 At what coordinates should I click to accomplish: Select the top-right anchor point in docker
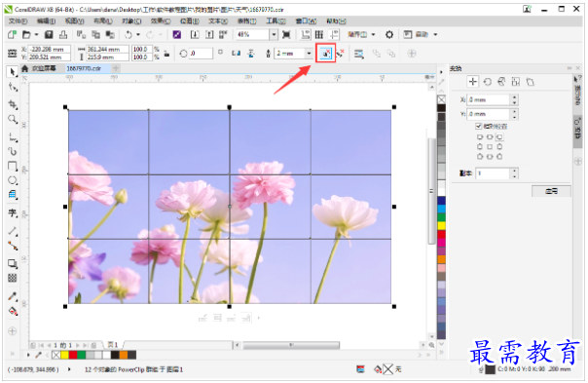pyautogui.click(x=499, y=137)
